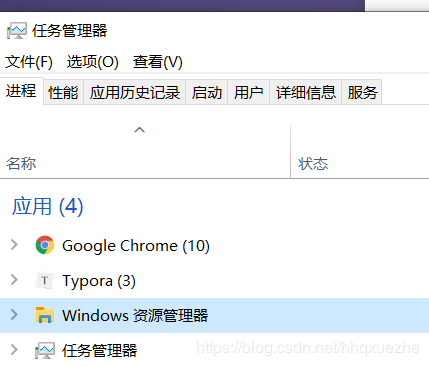This screenshot has height=366, width=429.
Task: Sort processes by the 名称 column header
Action: (x=145, y=152)
